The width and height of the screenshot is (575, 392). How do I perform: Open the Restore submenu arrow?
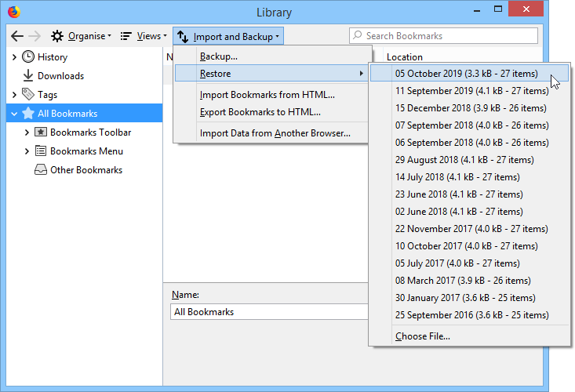click(x=361, y=73)
